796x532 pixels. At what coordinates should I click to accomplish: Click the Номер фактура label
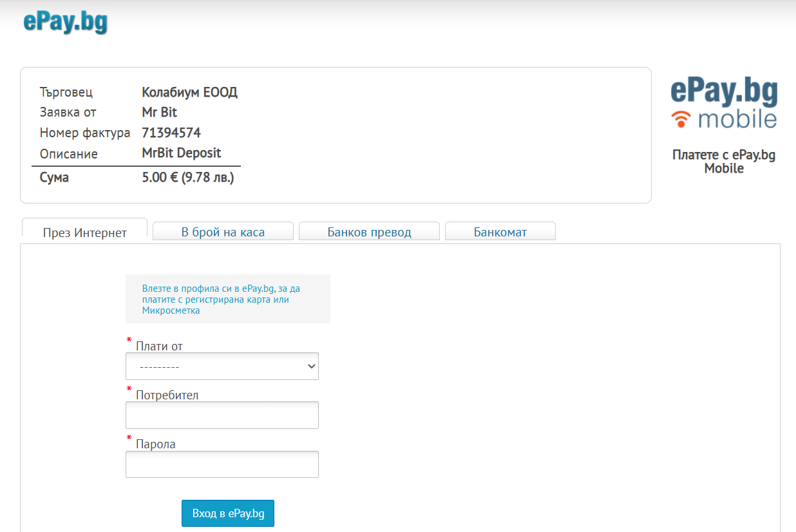click(x=85, y=133)
